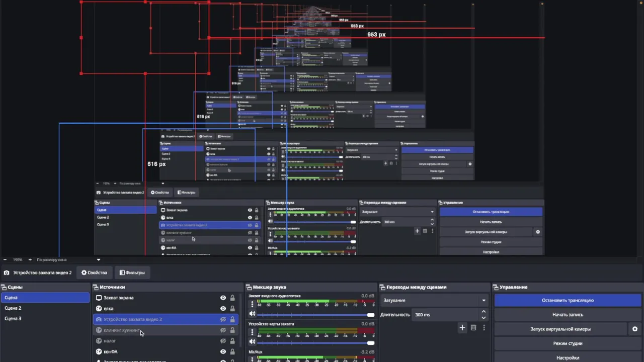
Task: Select the налог source row
Action: coord(166,341)
